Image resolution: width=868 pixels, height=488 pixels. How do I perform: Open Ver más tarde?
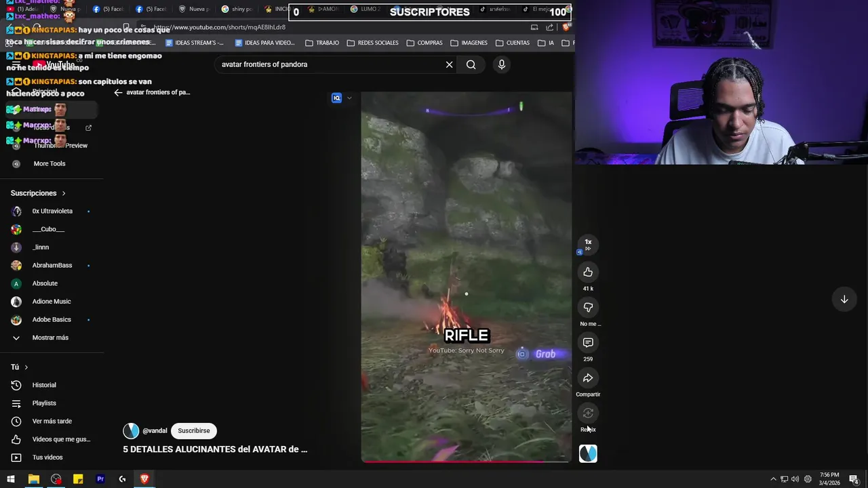click(52, 421)
